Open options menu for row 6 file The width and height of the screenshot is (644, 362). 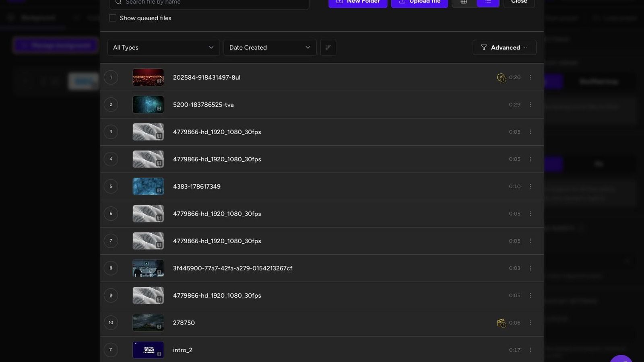tap(530, 214)
